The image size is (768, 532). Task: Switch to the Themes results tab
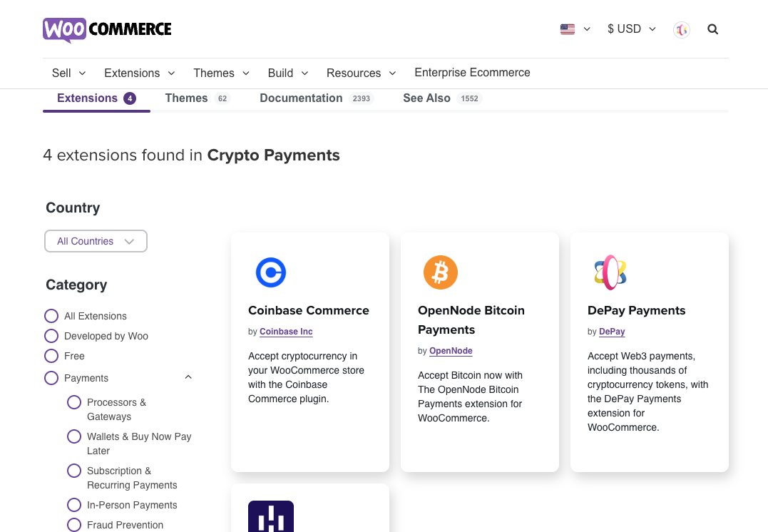point(198,98)
